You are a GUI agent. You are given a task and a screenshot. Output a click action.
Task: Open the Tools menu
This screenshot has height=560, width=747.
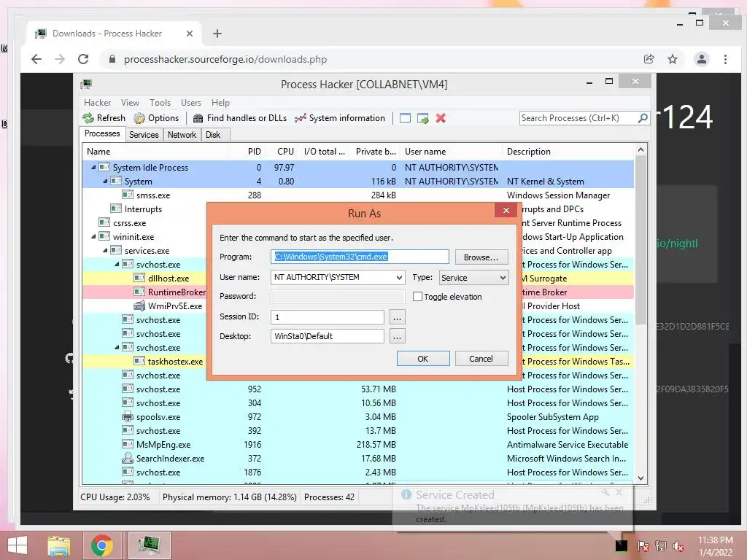(x=160, y=102)
